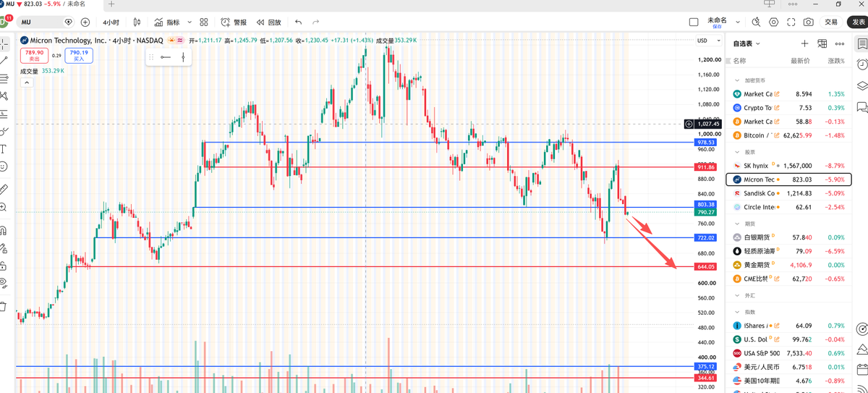Open the layout setup square icon
This screenshot has width=868, height=393.
694,22
